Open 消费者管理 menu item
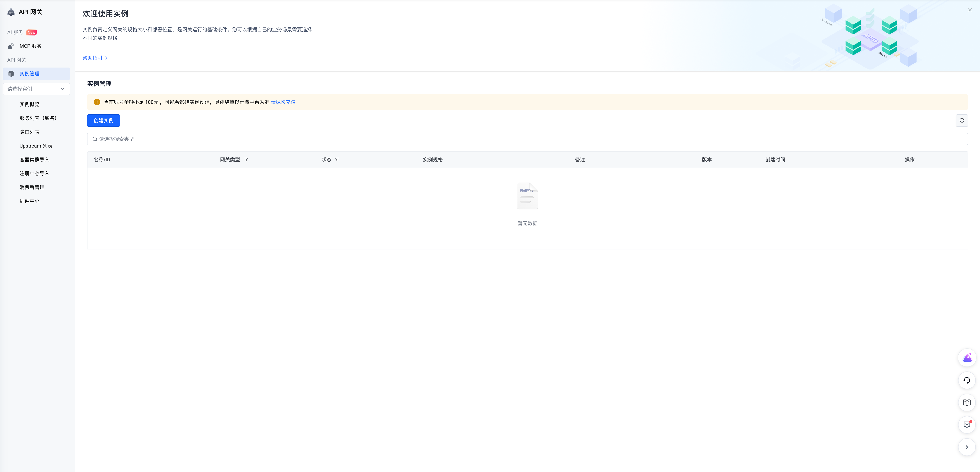This screenshot has height=472, width=980. [x=32, y=187]
